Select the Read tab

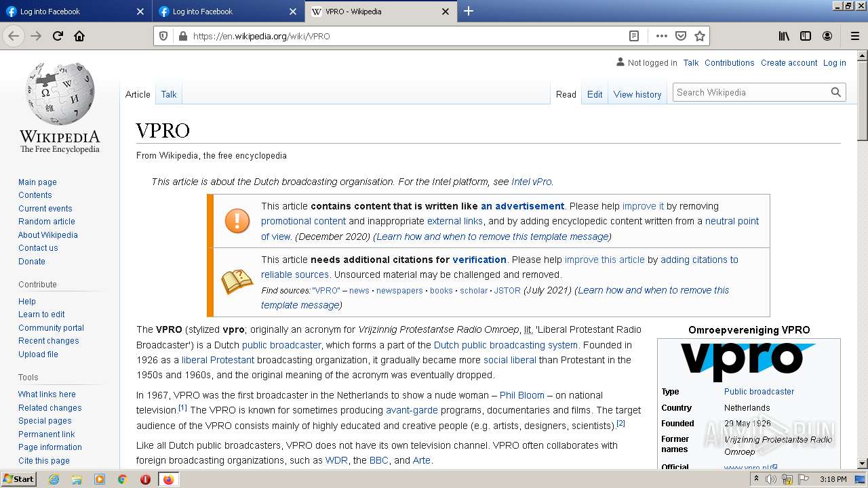pyautogui.click(x=566, y=94)
